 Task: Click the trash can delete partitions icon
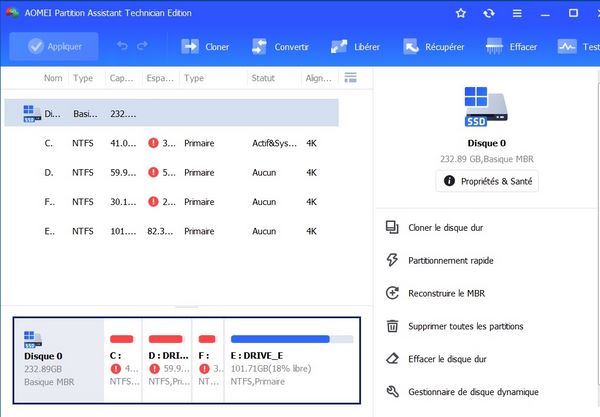[x=392, y=326]
